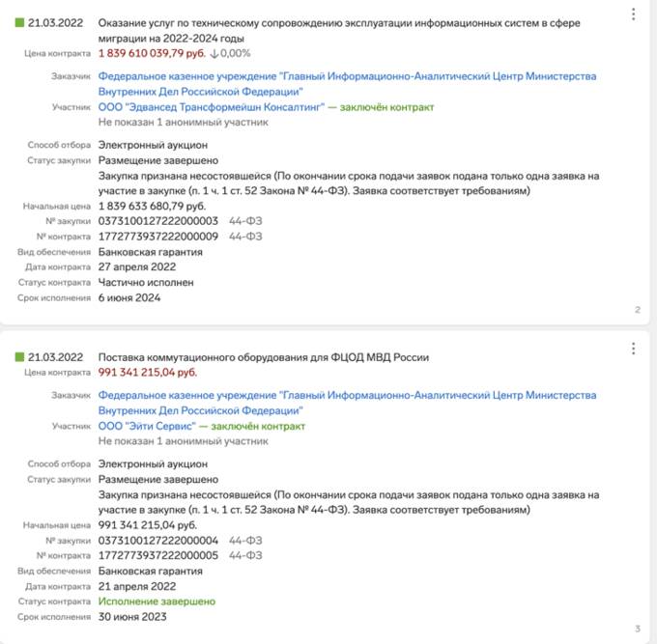Open participant ООО "Эйти Сервис"
The height and width of the screenshot is (644, 657).
(x=147, y=426)
